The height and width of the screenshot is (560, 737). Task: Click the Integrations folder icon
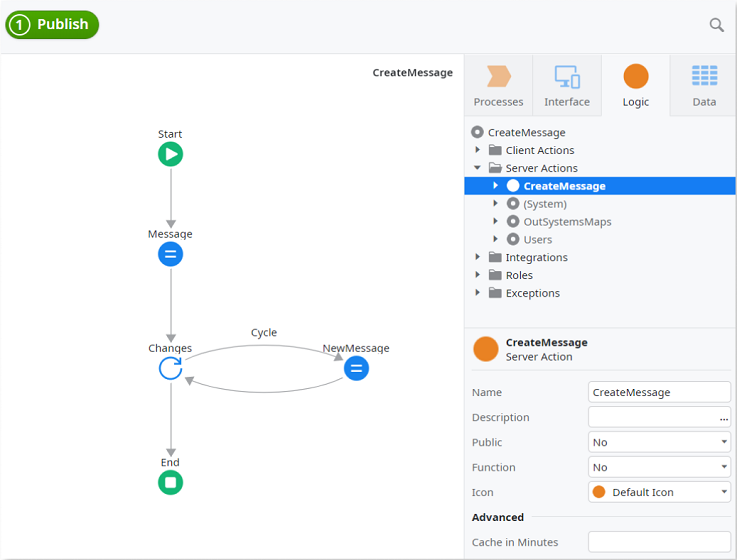pos(495,257)
